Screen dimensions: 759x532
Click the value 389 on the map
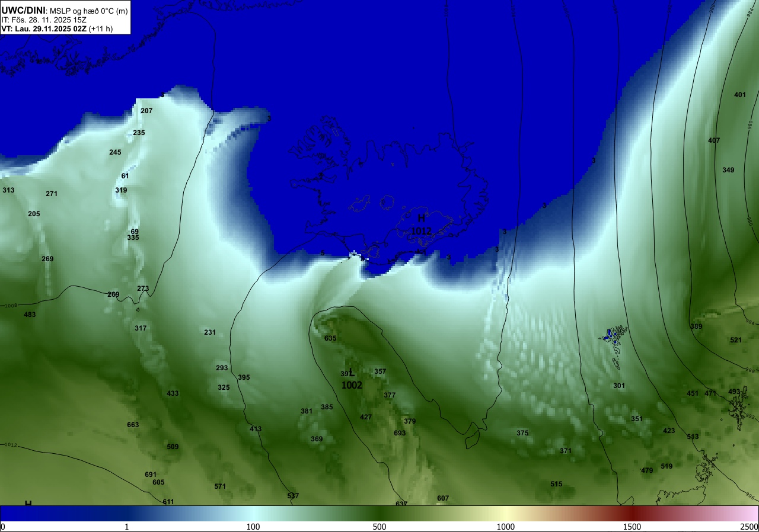click(696, 326)
